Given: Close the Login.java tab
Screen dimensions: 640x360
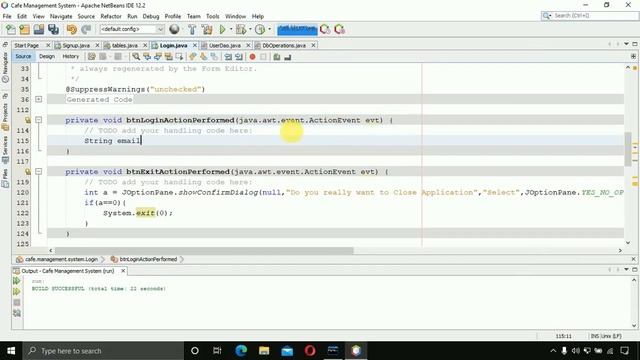Looking at the screenshot, I should pyautogui.click(x=195, y=45).
